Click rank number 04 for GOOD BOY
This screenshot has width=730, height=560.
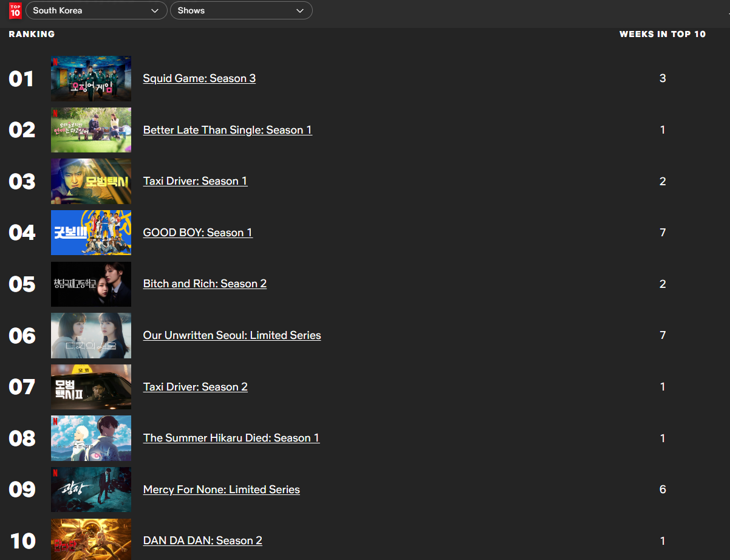point(22,233)
